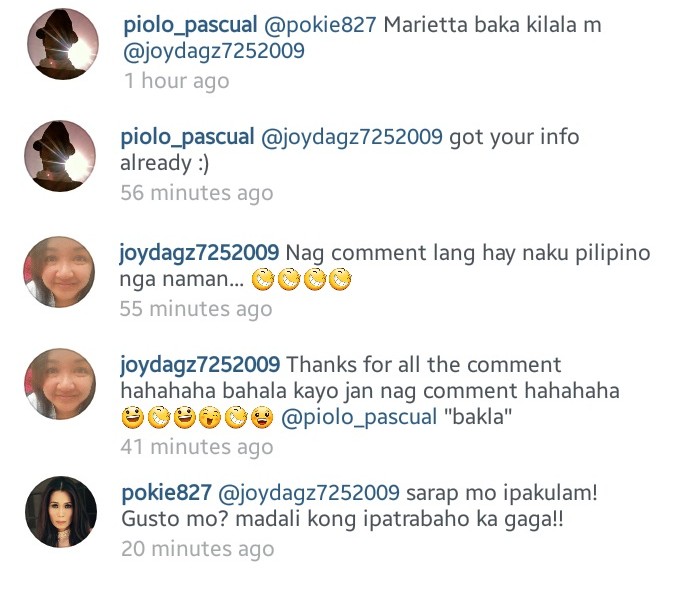This screenshot has height=600, width=684.
Task: Tap the '56 minutes ago' timestamp
Action: coord(197,194)
